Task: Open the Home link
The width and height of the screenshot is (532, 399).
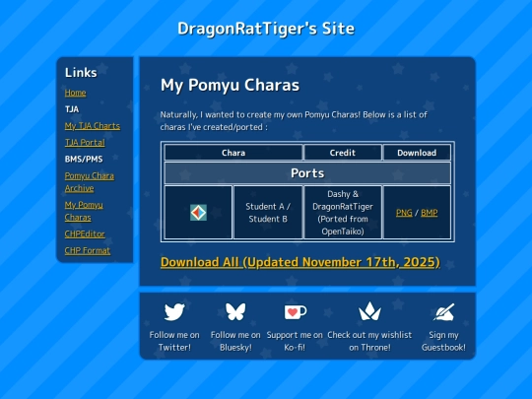Action: [x=75, y=93]
